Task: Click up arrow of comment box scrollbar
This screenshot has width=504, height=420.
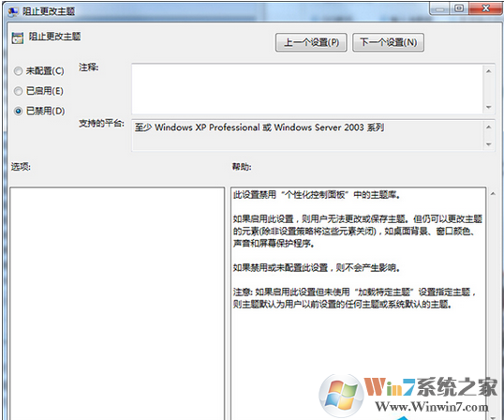Action: [x=489, y=71]
